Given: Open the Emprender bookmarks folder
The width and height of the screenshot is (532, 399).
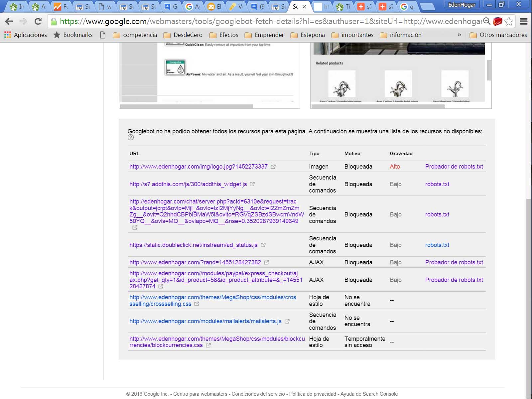Looking at the screenshot, I should click(x=264, y=35).
